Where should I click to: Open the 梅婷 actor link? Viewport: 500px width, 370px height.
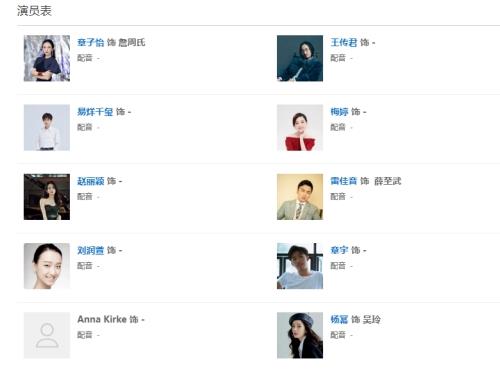point(339,112)
